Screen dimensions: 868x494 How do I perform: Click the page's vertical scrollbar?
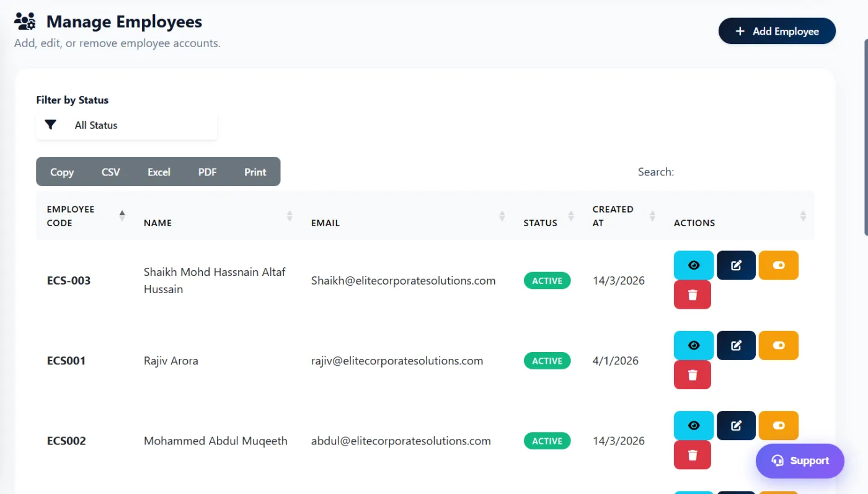click(x=866, y=136)
